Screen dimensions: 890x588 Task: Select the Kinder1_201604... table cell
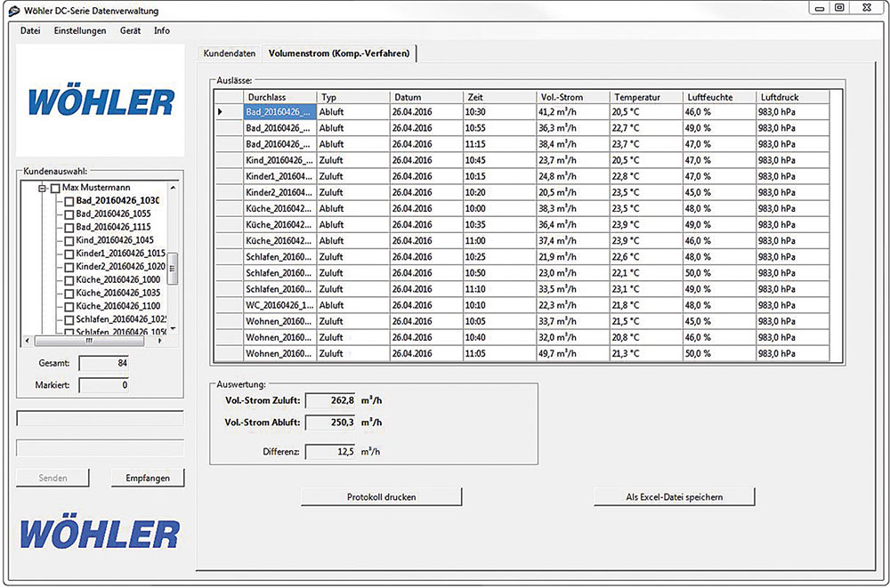[x=279, y=176]
